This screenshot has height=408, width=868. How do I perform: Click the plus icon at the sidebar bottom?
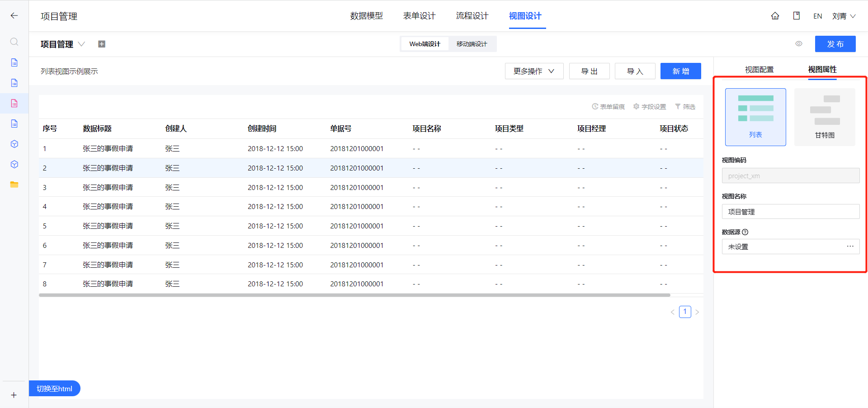pos(14,395)
